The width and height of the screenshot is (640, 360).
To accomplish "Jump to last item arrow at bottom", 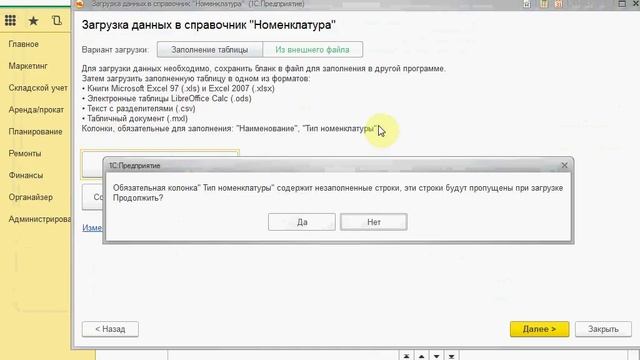I will [x=451, y=356].
